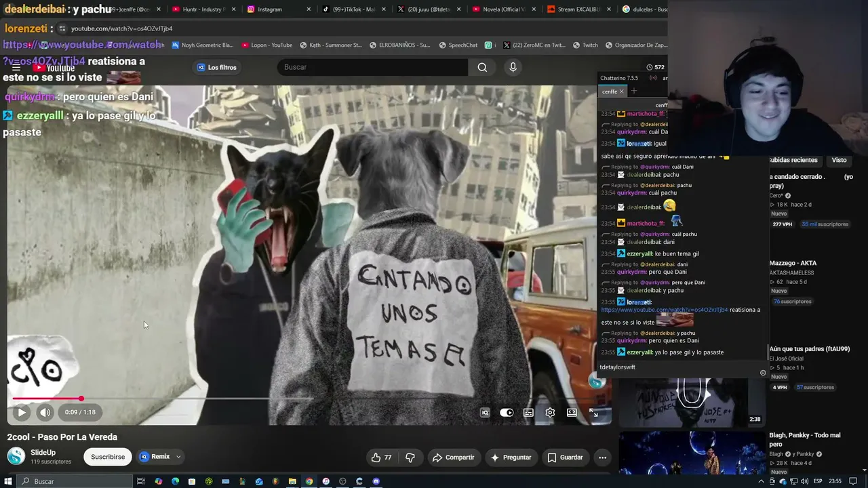
Task: Click the Windows taskbar search box
Action: click(x=76, y=481)
